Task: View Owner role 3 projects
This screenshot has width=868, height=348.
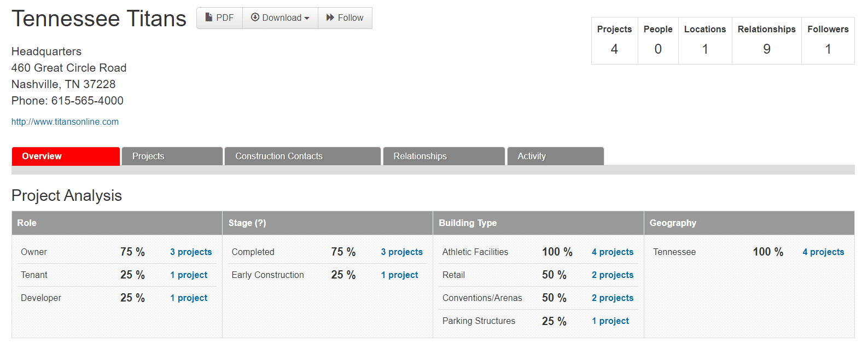Action: pyautogui.click(x=191, y=252)
